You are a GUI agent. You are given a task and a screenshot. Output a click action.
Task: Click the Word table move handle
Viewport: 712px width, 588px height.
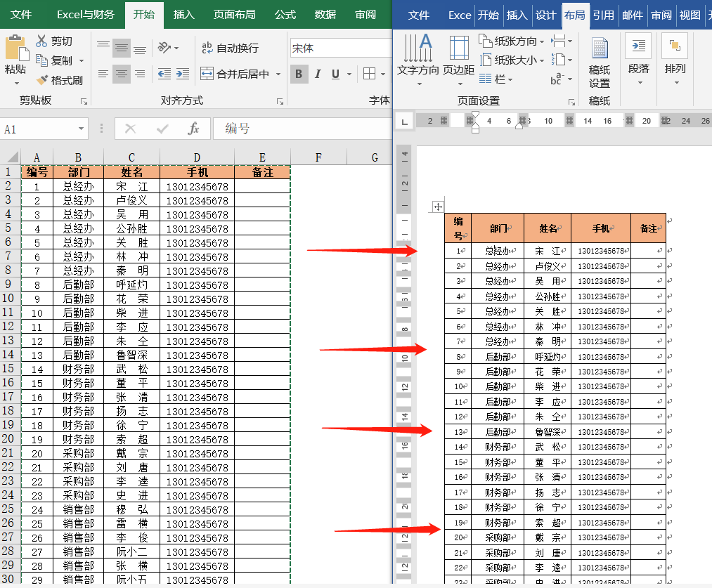click(x=438, y=207)
